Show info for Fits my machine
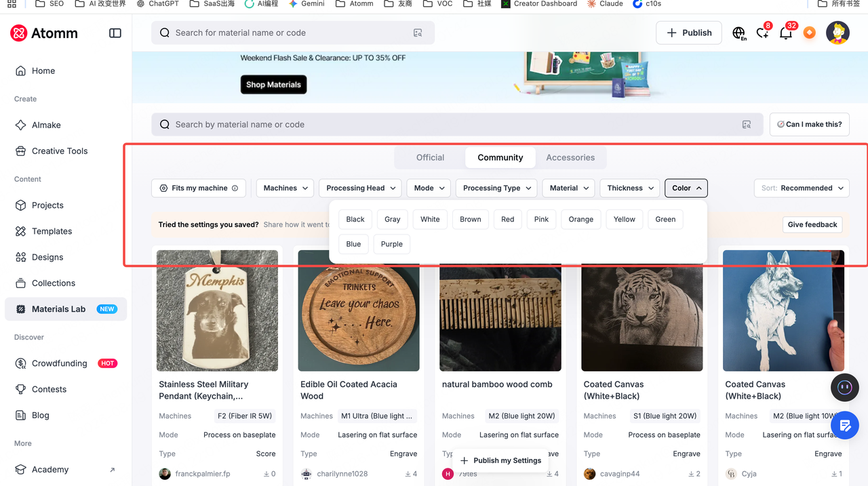This screenshot has width=868, height=486. tap(235, 188)
